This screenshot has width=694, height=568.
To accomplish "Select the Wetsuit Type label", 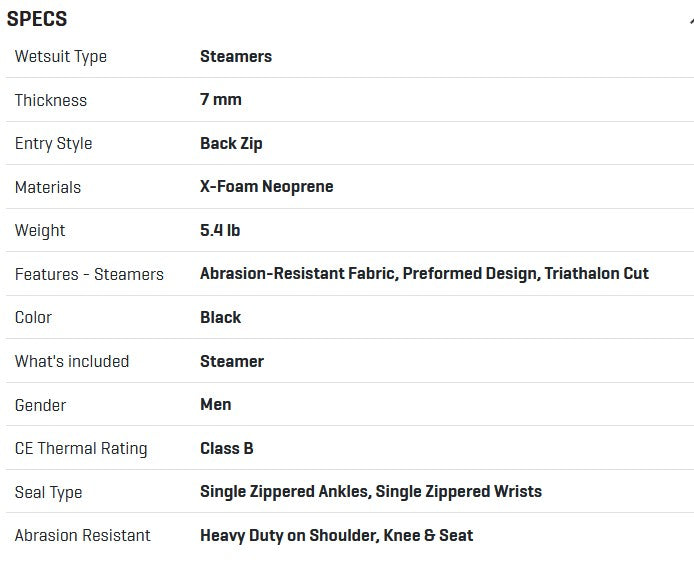I will [61, 56].
